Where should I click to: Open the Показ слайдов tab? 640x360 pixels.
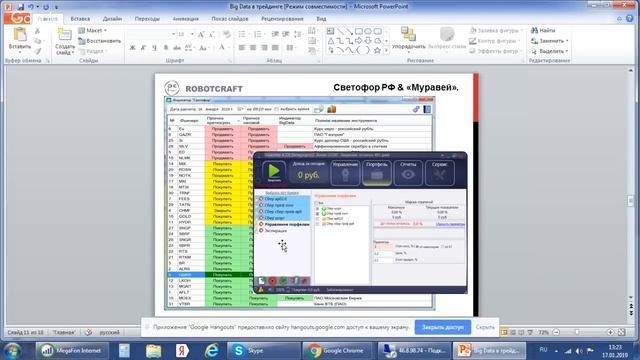(x=230, y=19)
